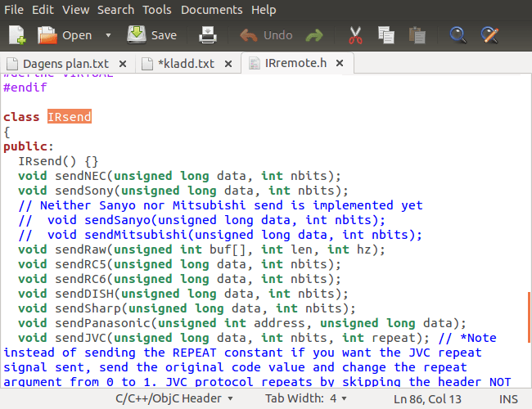The width and height of the screenshot is (532, 409).
Task: Click the Undo button
Action: [x=266, y=35]
